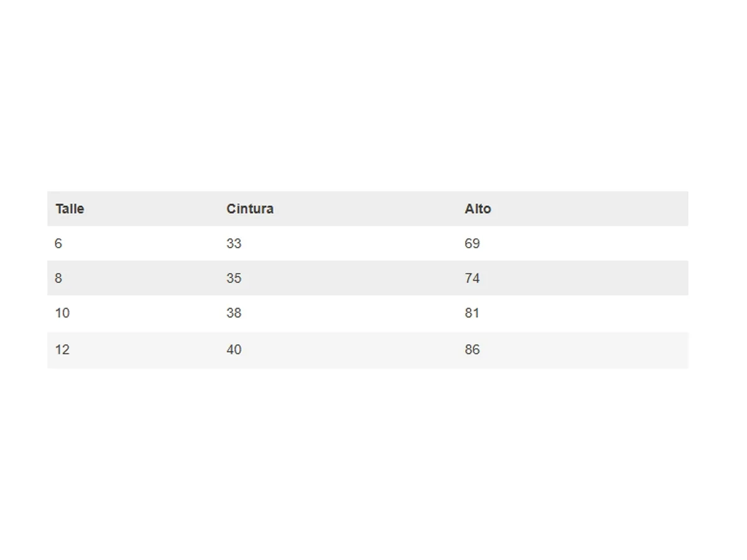The image size is (747, 560).
Task: Click the Cintura column header
Action: [250, 209]
